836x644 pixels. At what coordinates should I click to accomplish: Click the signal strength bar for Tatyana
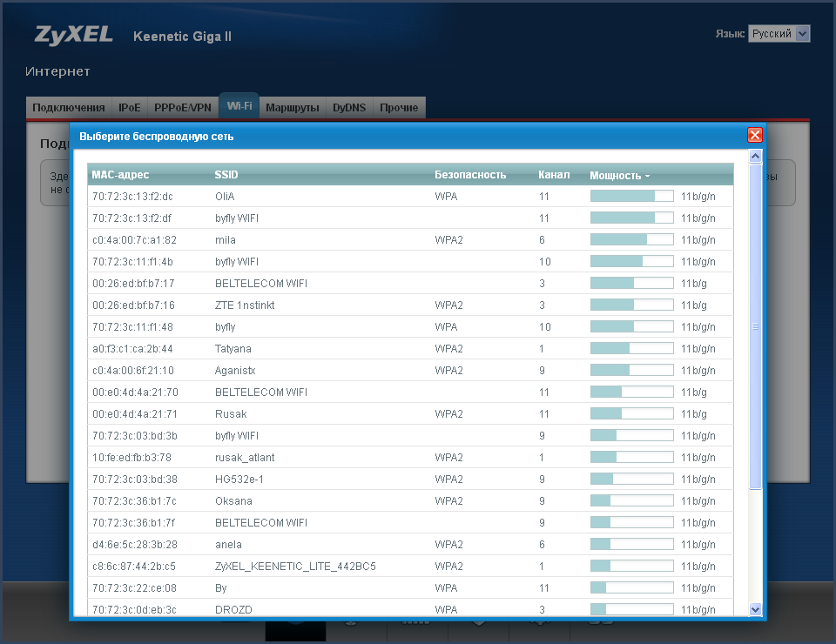click(632, 348)
